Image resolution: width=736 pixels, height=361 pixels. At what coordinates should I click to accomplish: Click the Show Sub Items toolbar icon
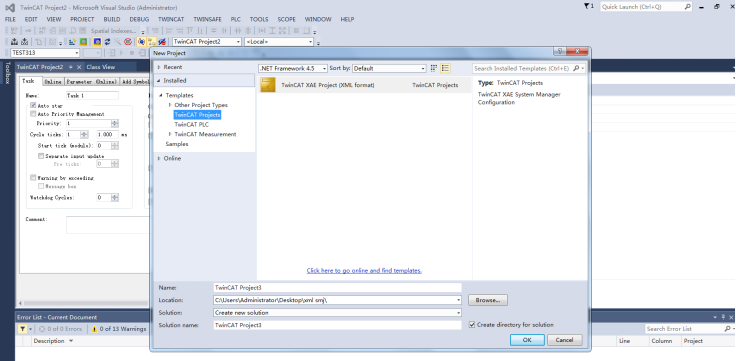point(152,42)
